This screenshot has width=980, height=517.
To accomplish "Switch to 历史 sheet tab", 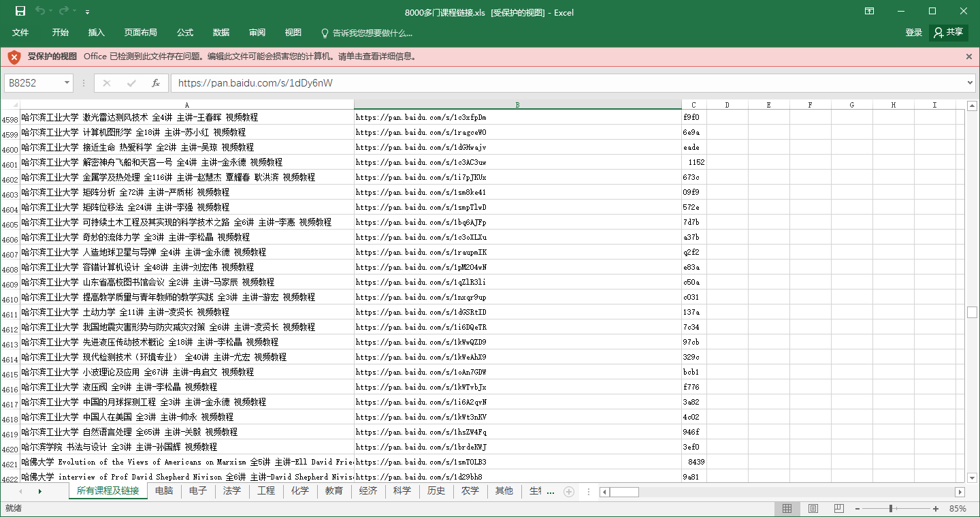I will point(436,491).
